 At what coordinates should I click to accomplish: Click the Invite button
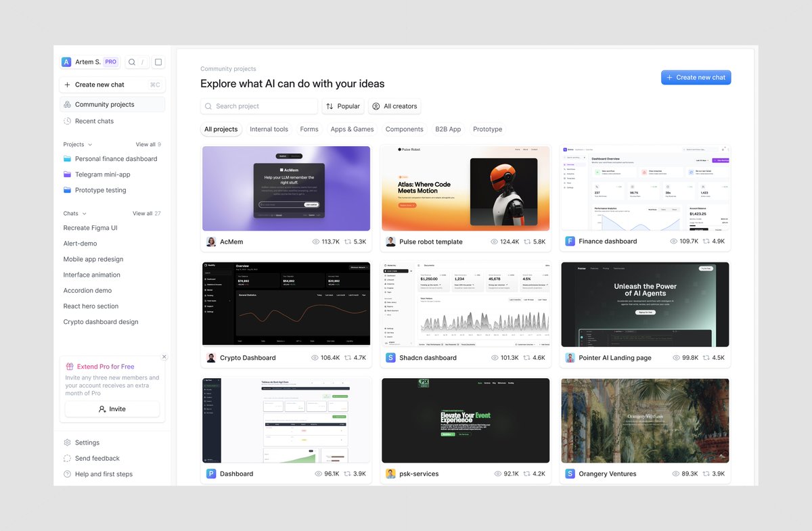click(112, 409)
